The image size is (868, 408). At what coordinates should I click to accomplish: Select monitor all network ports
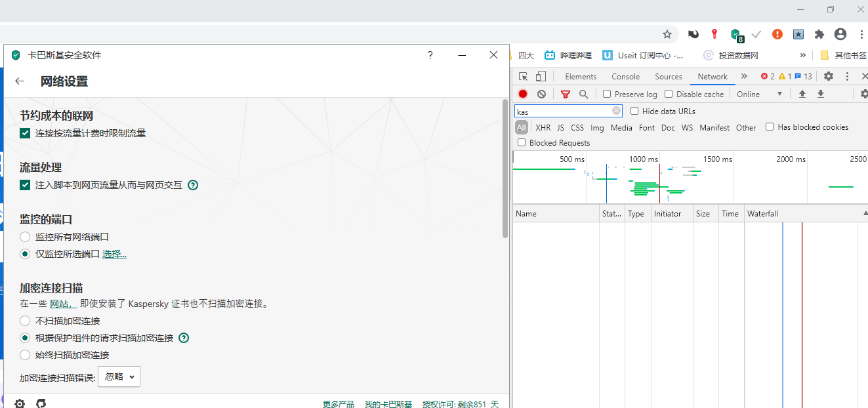(x=25, y=237)
